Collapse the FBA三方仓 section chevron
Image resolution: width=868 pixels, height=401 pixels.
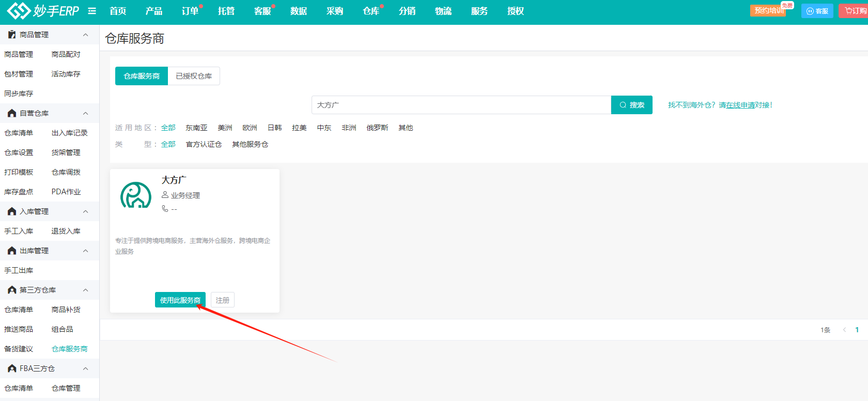pyautogui.click(x=86, y=368)
